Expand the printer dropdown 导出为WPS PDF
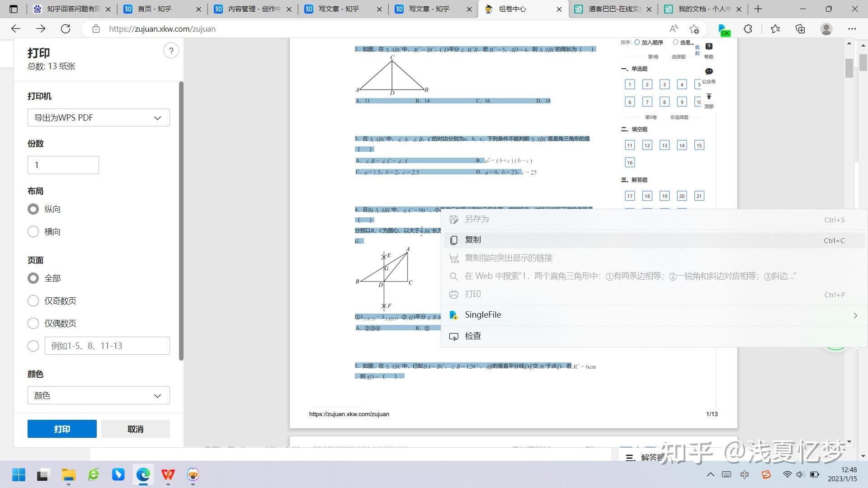 point(99,117)
